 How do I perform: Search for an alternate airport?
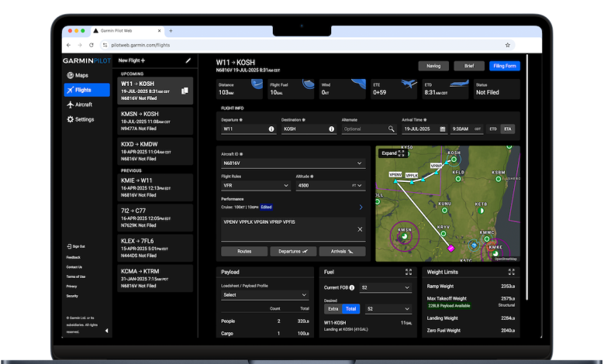[391, 129]
